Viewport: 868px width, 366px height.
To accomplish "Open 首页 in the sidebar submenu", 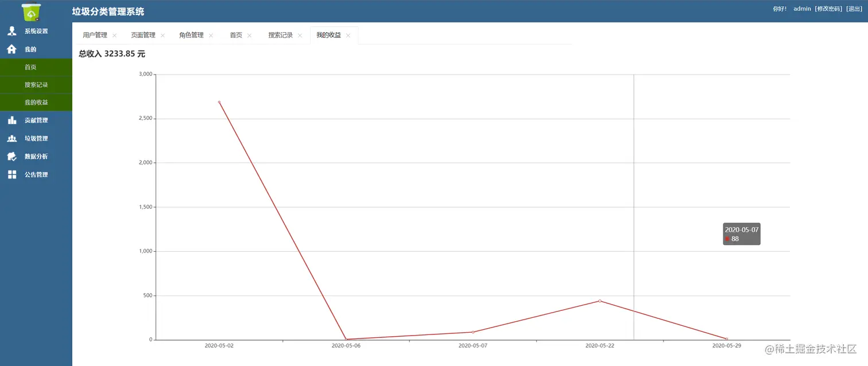I will click(36, 67).
